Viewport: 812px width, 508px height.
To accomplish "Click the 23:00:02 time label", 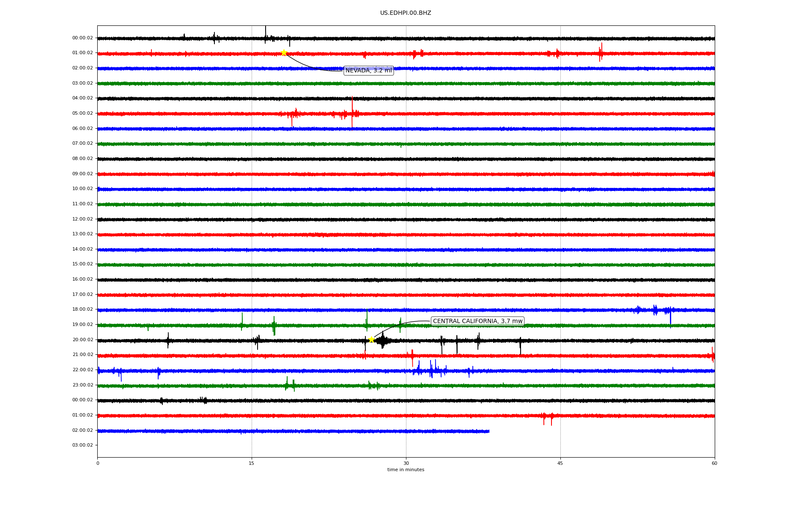I will (82, 385).
